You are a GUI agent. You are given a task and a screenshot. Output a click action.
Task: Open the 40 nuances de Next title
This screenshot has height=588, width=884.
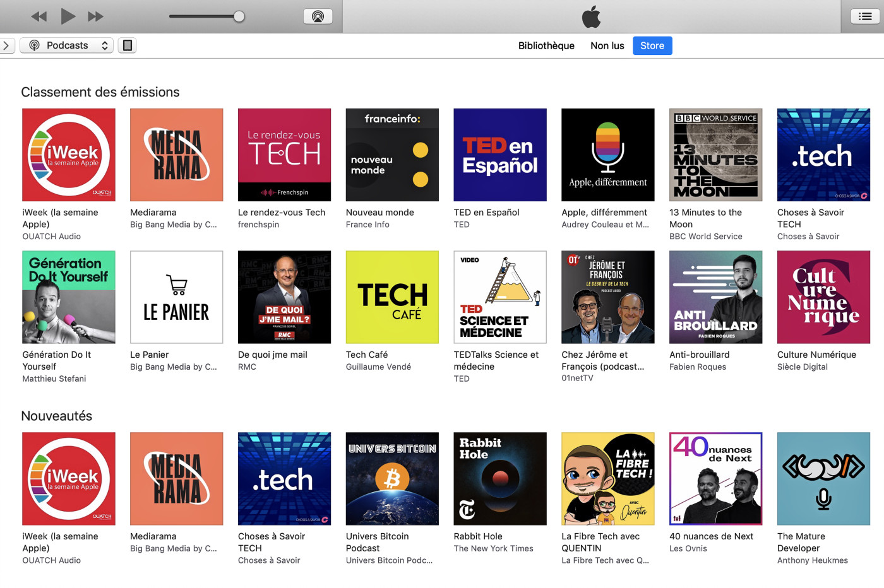click(712, 536)
